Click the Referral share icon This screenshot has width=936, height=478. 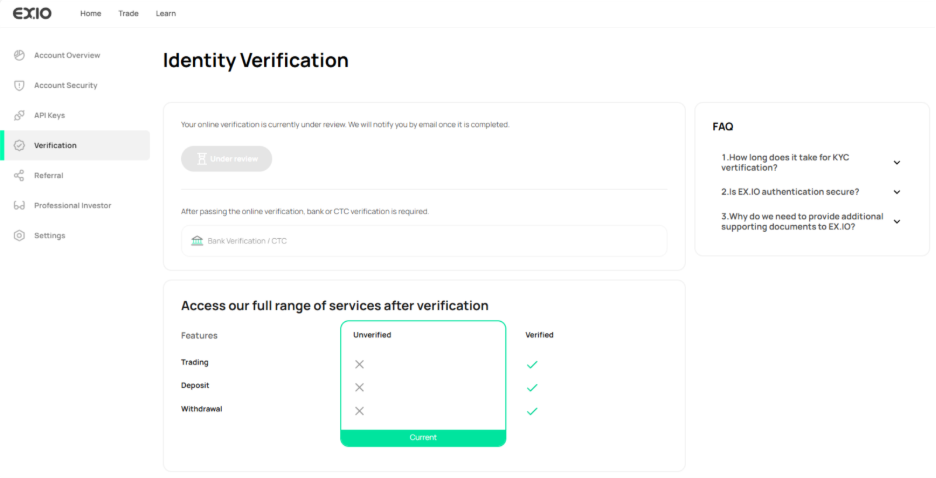[x=19, y=175]
